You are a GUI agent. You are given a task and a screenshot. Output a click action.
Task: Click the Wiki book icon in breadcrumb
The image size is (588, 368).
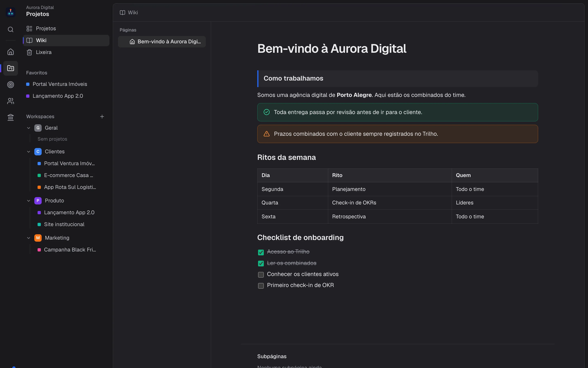pyautogui.click(x=122, y=12)
